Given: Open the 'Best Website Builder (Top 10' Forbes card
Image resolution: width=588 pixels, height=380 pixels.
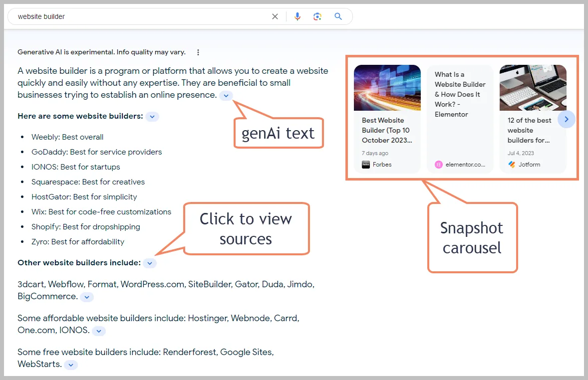Looking at the screenshot, I should (387, 130).
